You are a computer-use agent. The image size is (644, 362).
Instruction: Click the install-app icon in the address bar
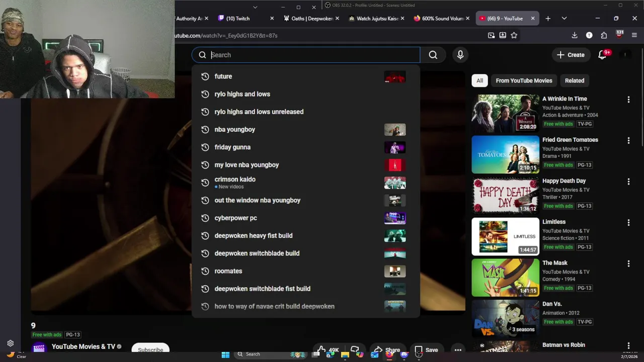coord(503,35)
